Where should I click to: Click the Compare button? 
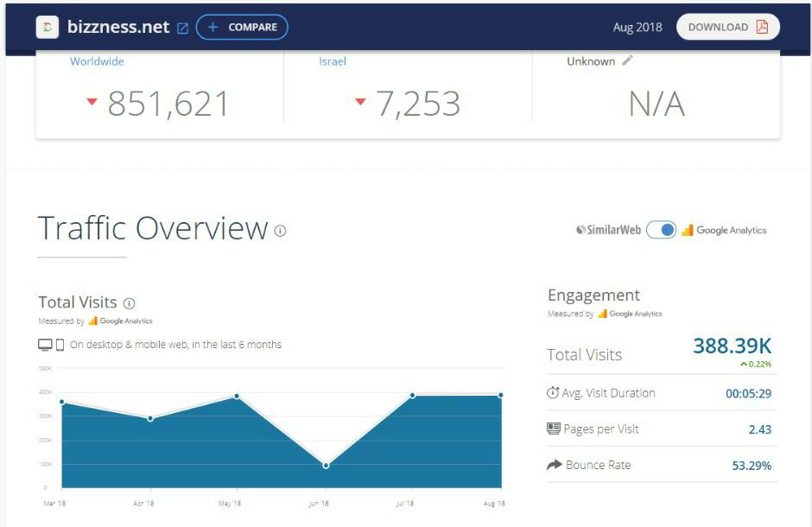pos(242,27)
